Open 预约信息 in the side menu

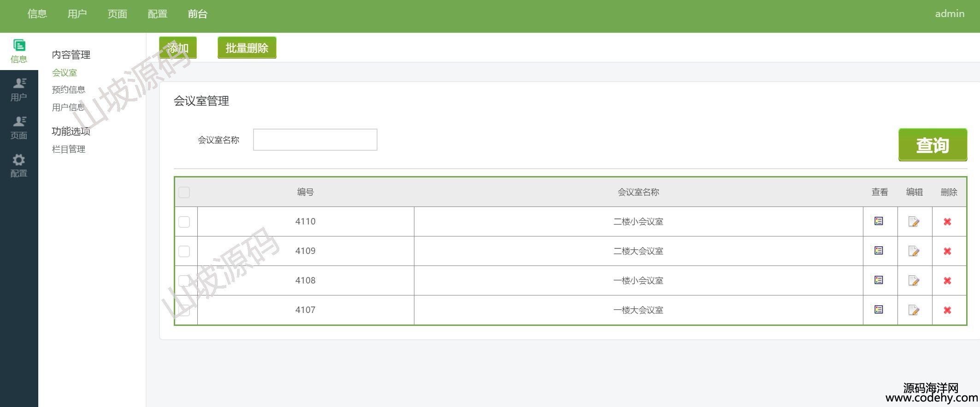68,89
